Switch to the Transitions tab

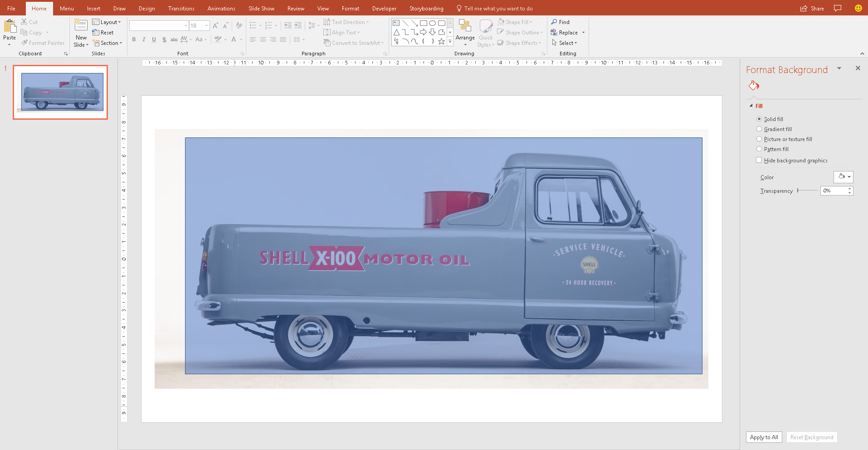pos(181,8)
